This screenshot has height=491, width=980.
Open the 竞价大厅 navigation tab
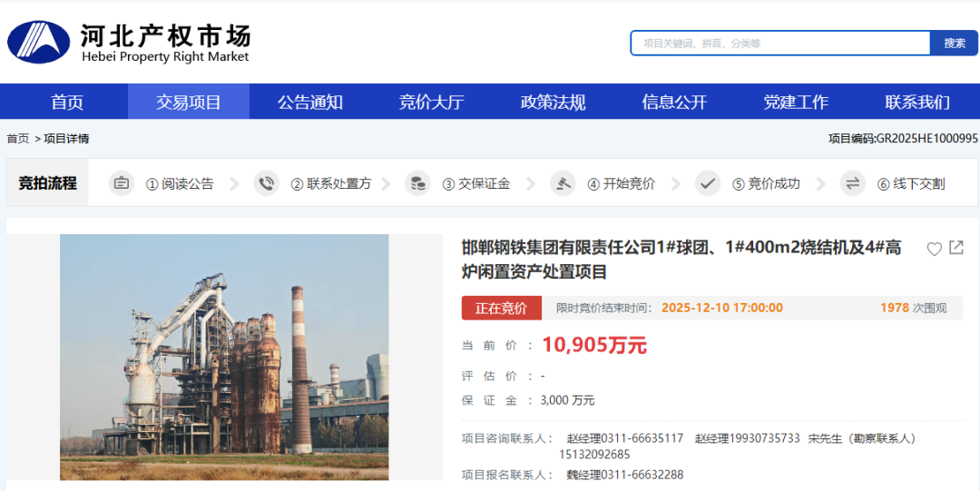pos(431,102)
